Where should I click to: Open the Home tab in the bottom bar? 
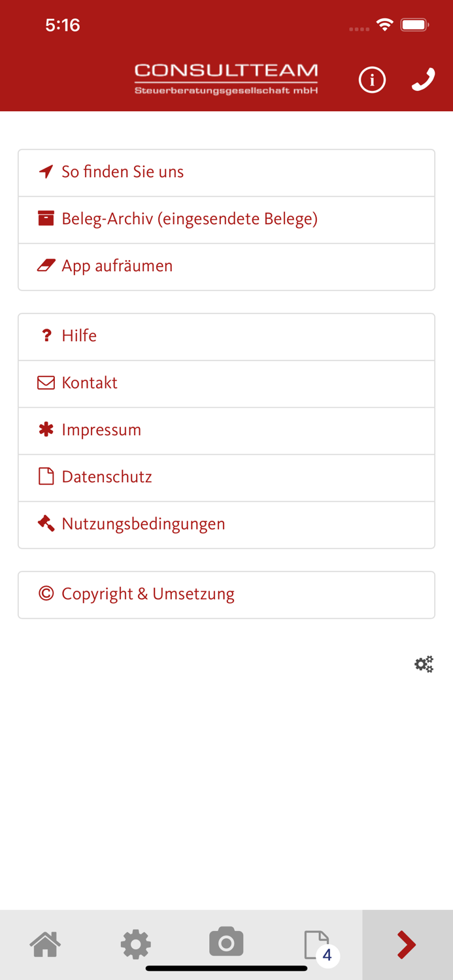click(45, 944)
